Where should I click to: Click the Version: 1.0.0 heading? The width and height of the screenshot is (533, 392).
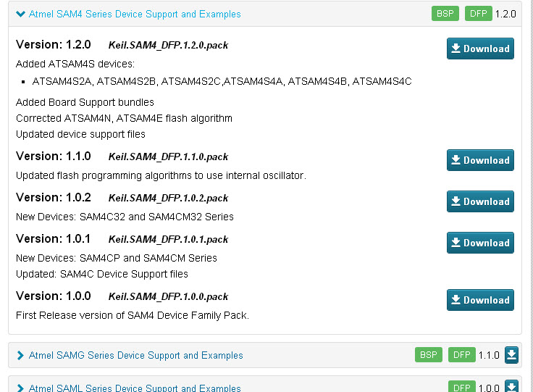(54, 296)
